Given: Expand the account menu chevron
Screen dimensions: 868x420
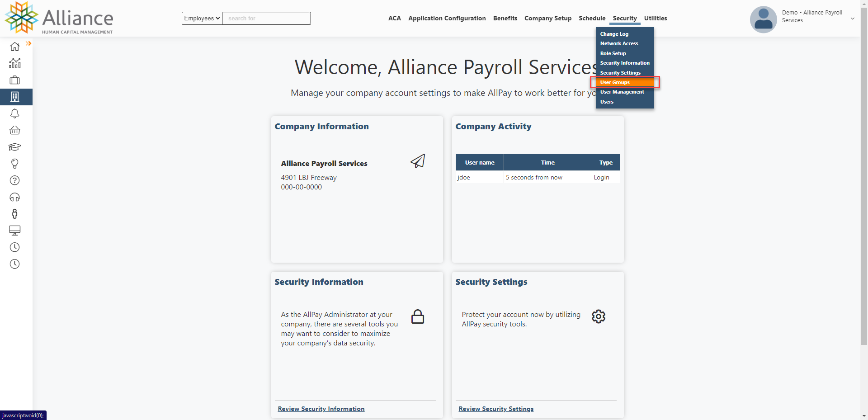Looking at the screenshot, I should (x=853, y=19).
